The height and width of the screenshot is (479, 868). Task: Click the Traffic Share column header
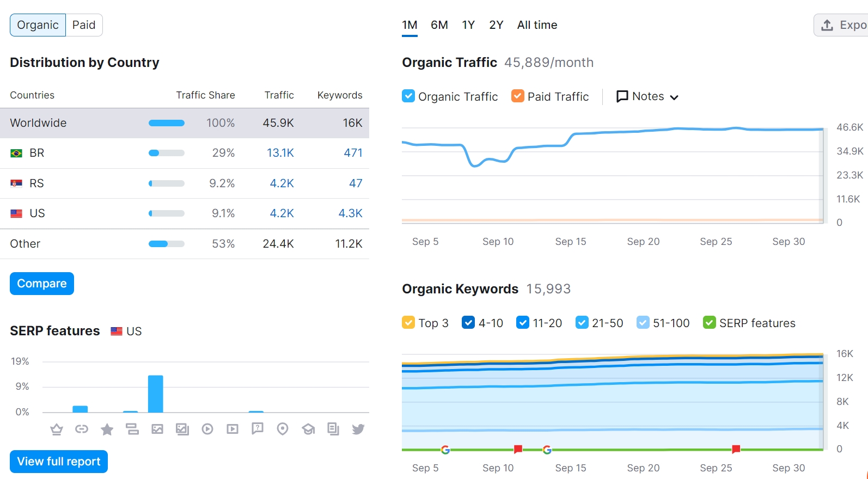click(205, 95)
